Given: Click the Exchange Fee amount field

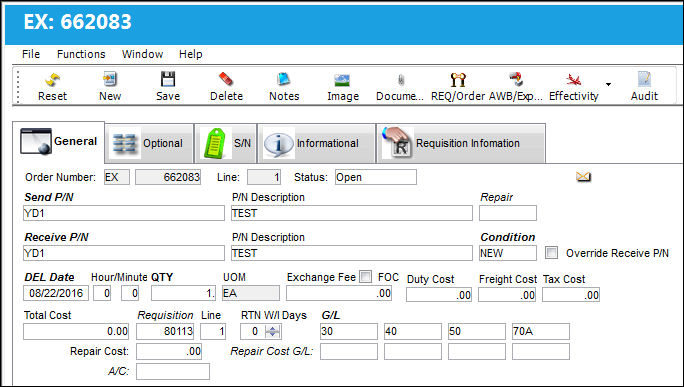Looking at the screenshot, I should pyautogui.click(x=339, y=293).
